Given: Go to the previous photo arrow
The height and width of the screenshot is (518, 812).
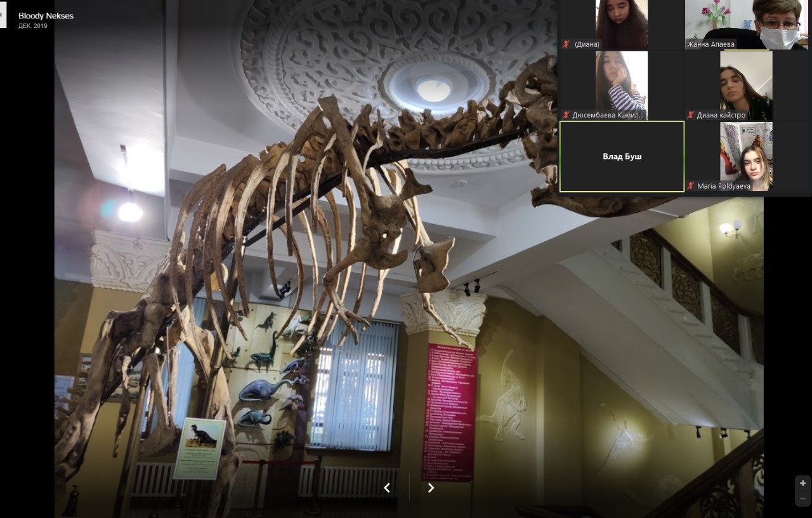Looking at the screenshot, I should 387,488.
